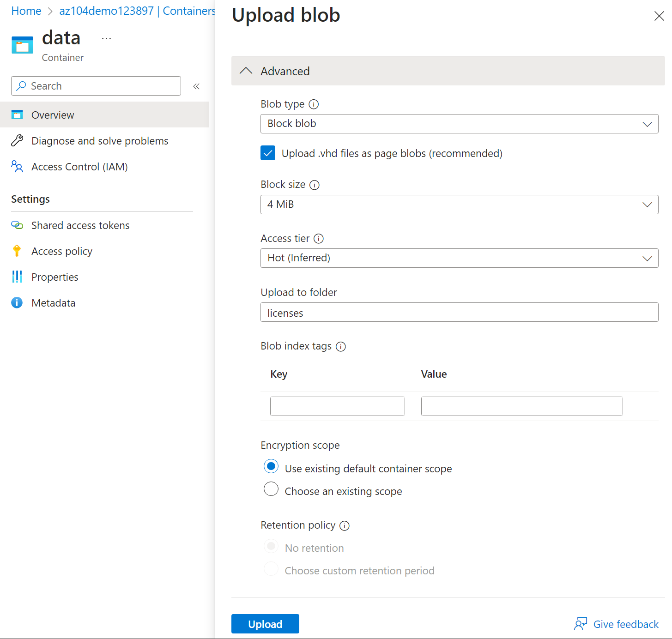Select Choose an existing scope option

click(271, 489)
